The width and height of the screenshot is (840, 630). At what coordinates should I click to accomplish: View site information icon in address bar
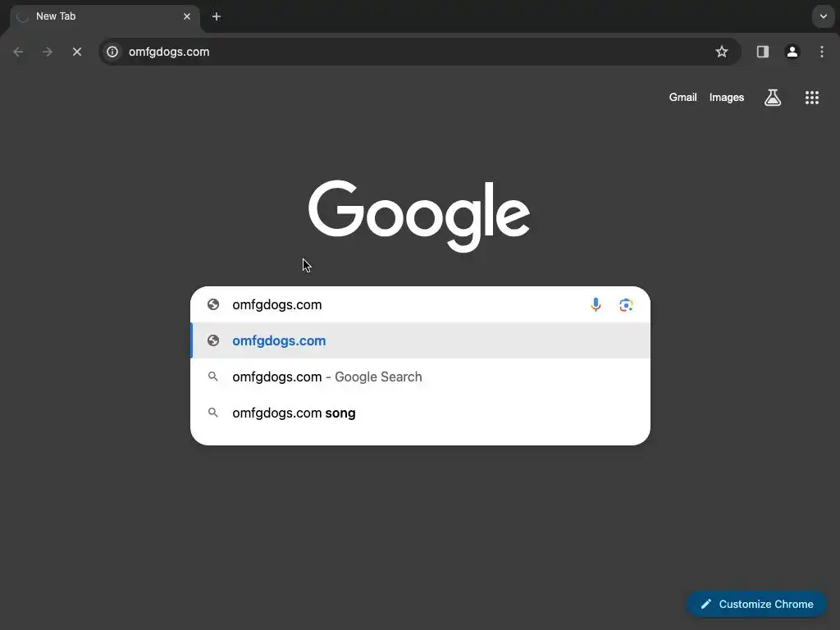click(112, 52)
